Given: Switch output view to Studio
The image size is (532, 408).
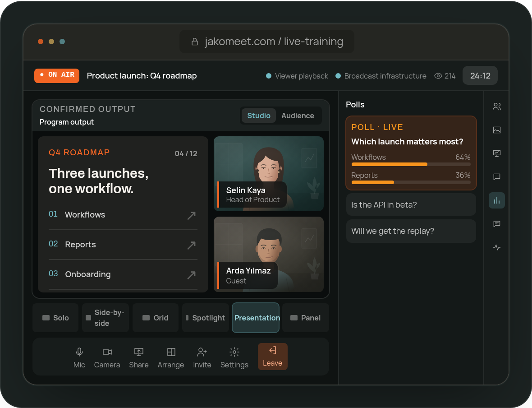Looking at the screenshot, I should pyautogui.click(x=258, y=116).
